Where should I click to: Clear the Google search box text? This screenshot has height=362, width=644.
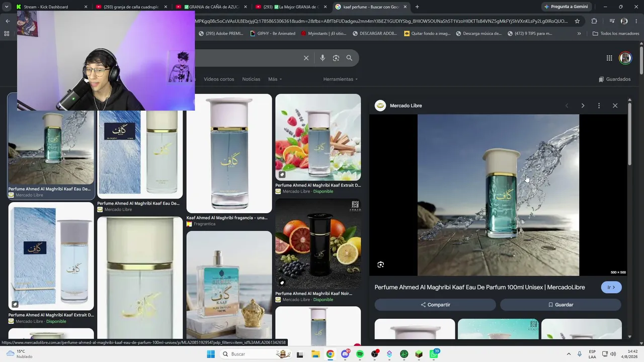[x=306, y=58]
